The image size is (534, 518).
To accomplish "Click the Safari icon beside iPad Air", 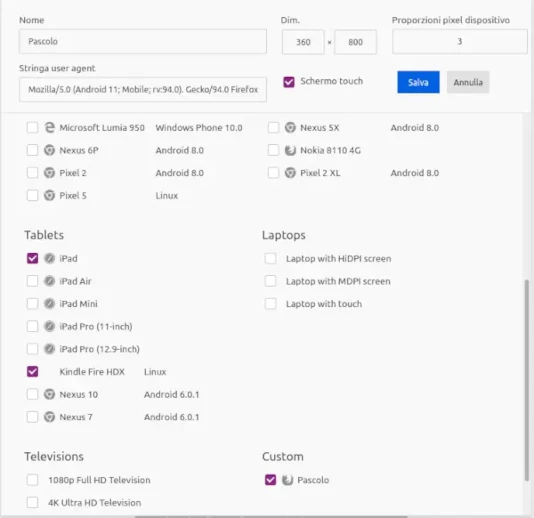I will coord(49,281).
